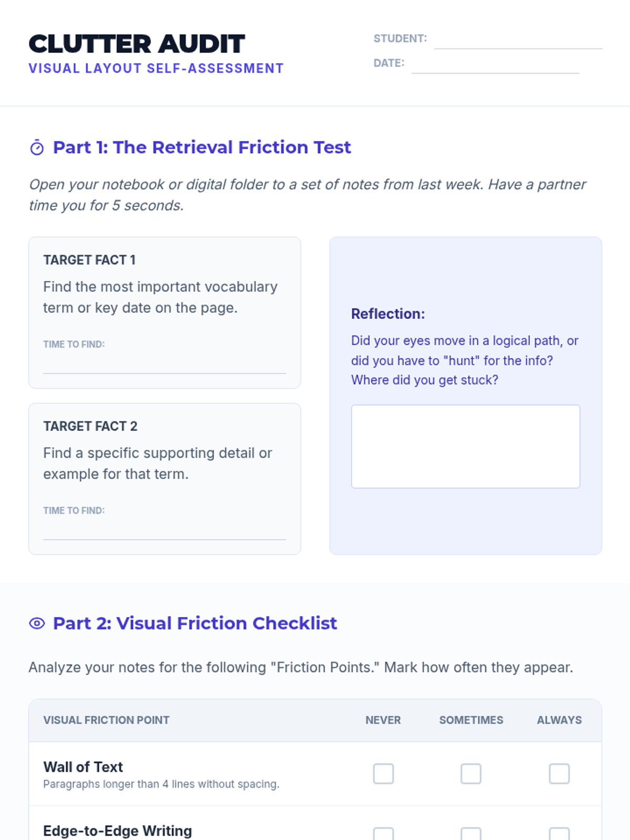Viewport: 630px width, 840px height.
Task: Click the Visual Friction Point column header
Action: (106, 720)
